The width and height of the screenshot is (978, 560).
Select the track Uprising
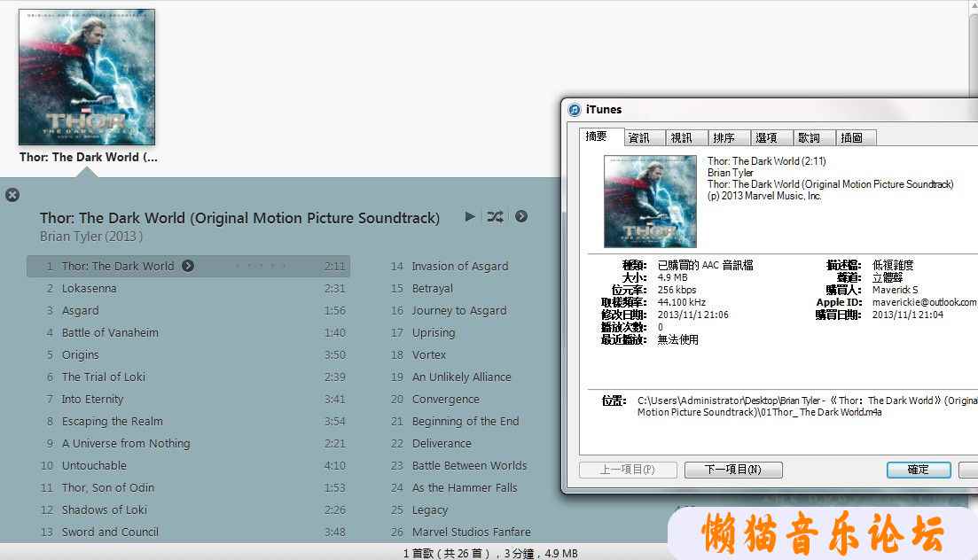click(434, 333)
